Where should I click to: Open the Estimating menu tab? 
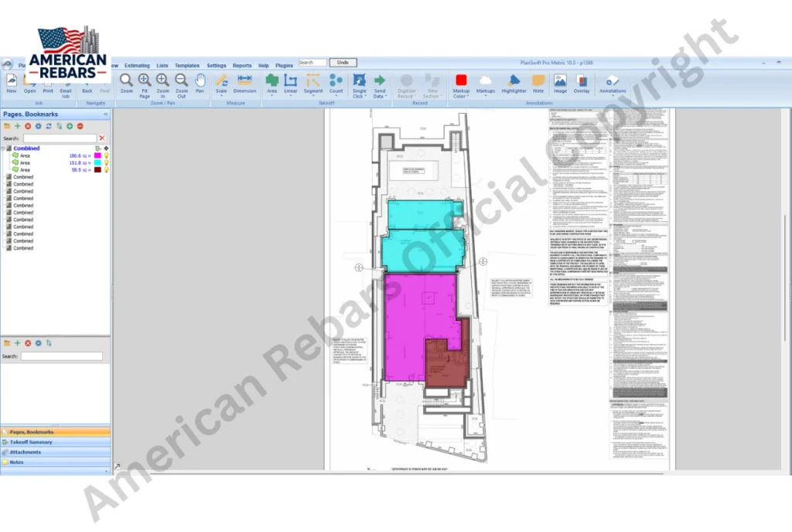pos(137,66)
